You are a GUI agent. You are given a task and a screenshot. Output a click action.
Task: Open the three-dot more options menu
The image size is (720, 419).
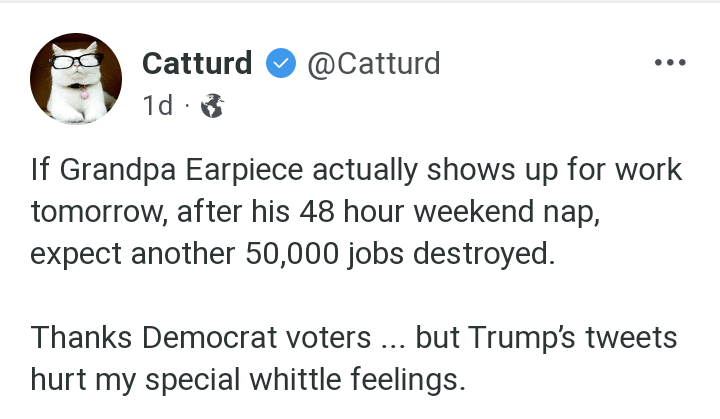[x=669, y=64]
